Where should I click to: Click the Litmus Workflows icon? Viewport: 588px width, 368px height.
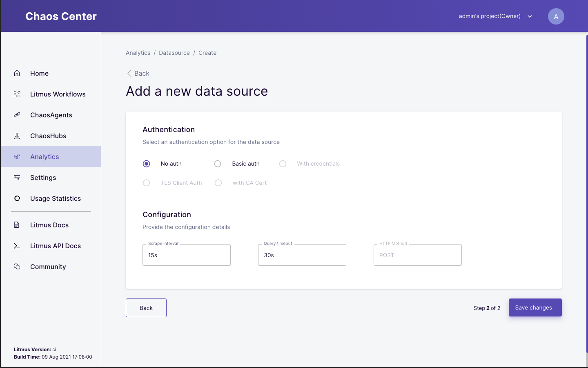coord(17,94)
